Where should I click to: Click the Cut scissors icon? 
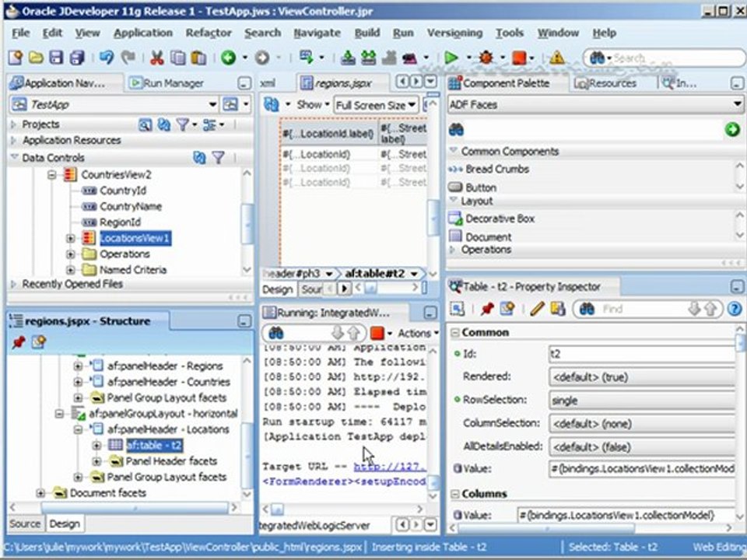point(156,58)
